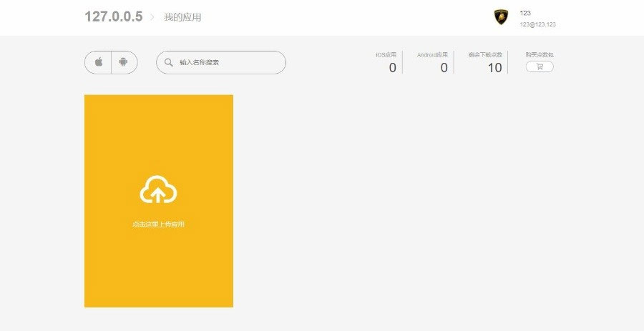Click the cloud upload icon
The width and height of the screenshot is (644, 331).
[158, 189]
